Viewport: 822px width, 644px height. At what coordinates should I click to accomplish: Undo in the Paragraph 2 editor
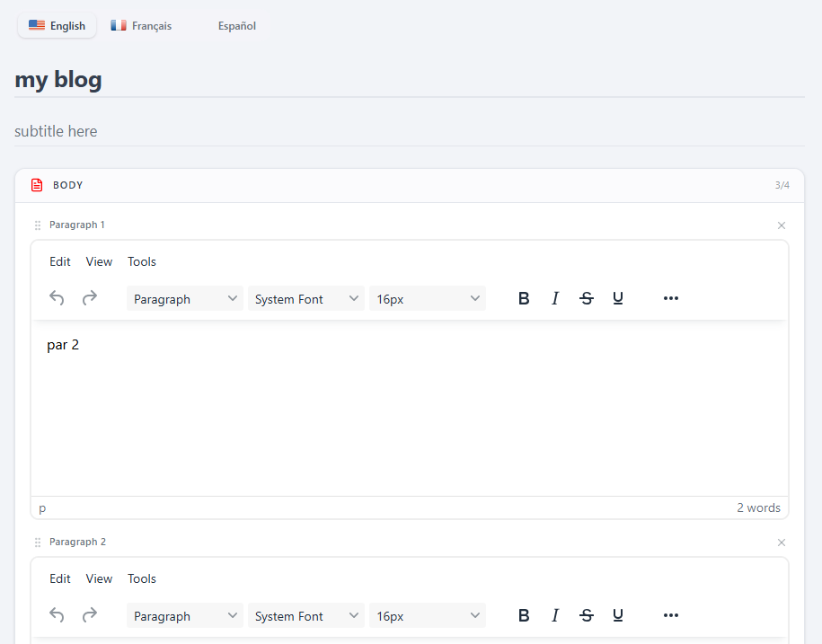[57, 615]
